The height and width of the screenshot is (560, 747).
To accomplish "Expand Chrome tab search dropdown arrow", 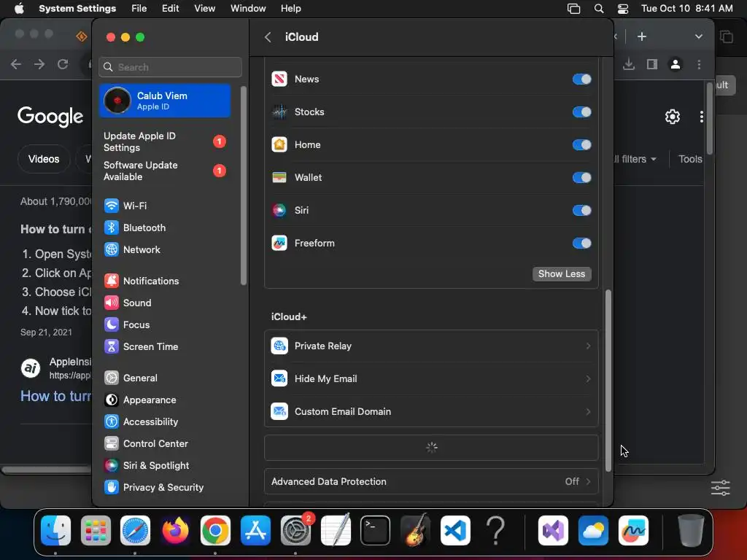I will pos(698,36).
